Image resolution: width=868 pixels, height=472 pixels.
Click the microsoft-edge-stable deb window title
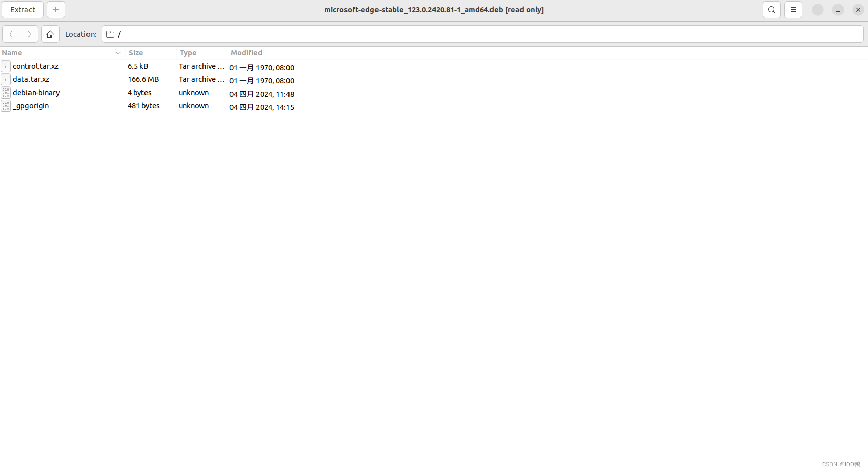pyautogui.click(x=434, y=10)
